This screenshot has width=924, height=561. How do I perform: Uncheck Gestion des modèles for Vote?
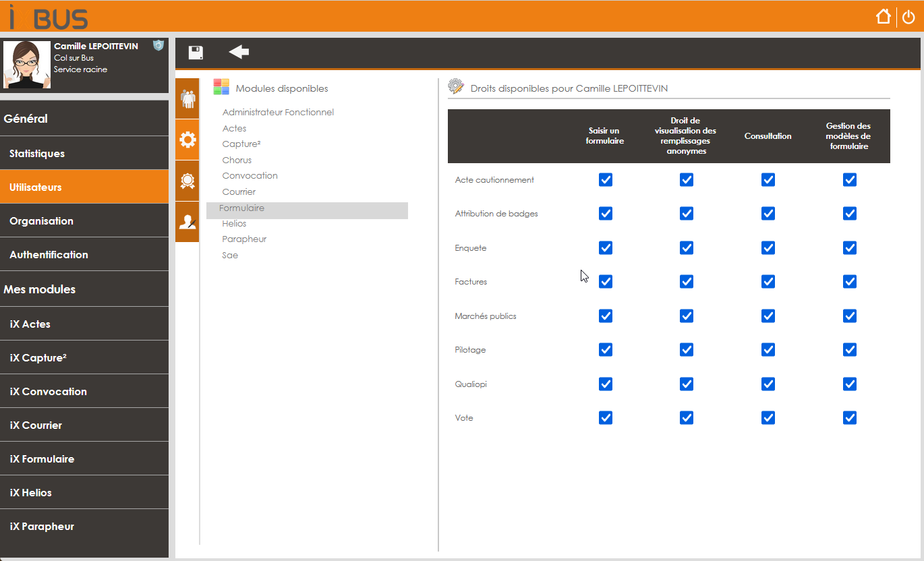point(850,418)
